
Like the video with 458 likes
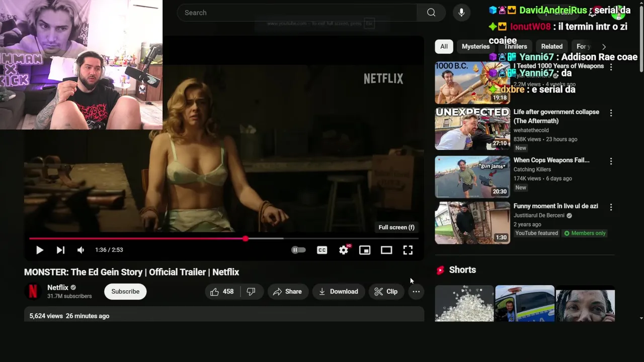click(x=222, y=292)
